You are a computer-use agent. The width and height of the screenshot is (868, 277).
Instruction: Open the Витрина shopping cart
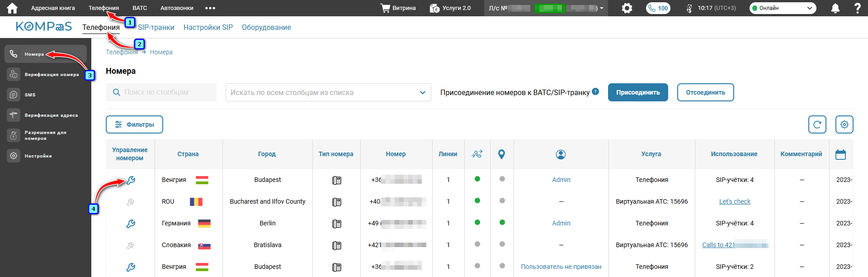pyautogui.click(x=398, y=8)
